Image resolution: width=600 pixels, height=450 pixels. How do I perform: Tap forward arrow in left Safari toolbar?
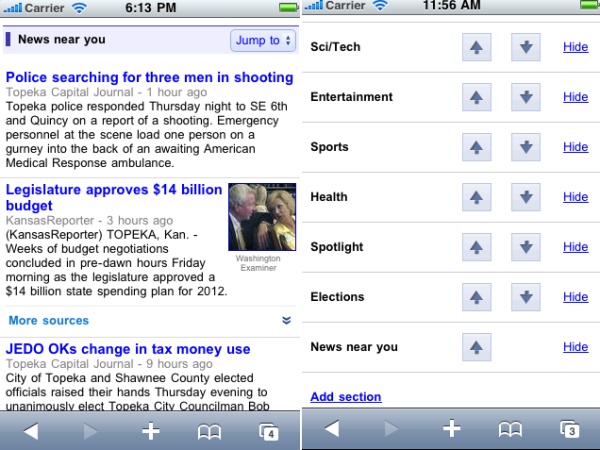90,431
